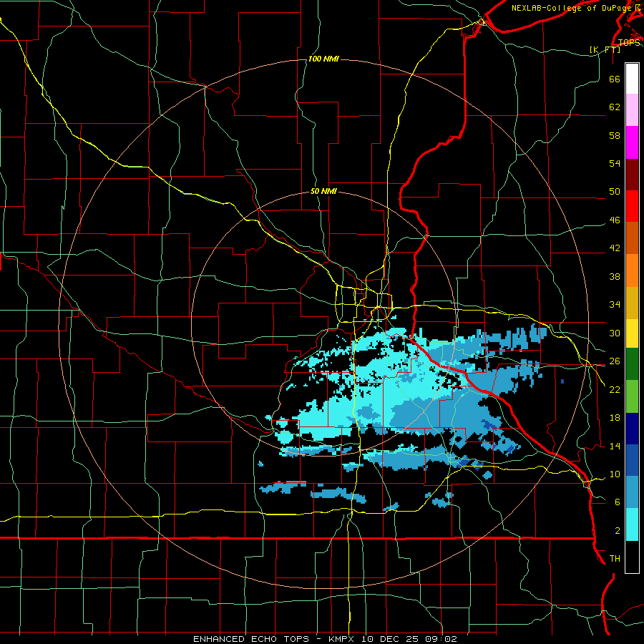Click the "34" legend value
Screen dimensions: 644x644
[615, 305]
